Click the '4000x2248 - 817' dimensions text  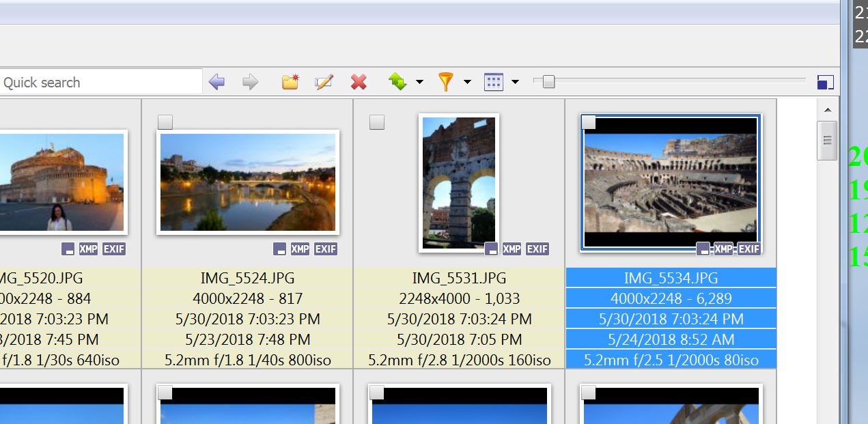[x=248, y=298]
